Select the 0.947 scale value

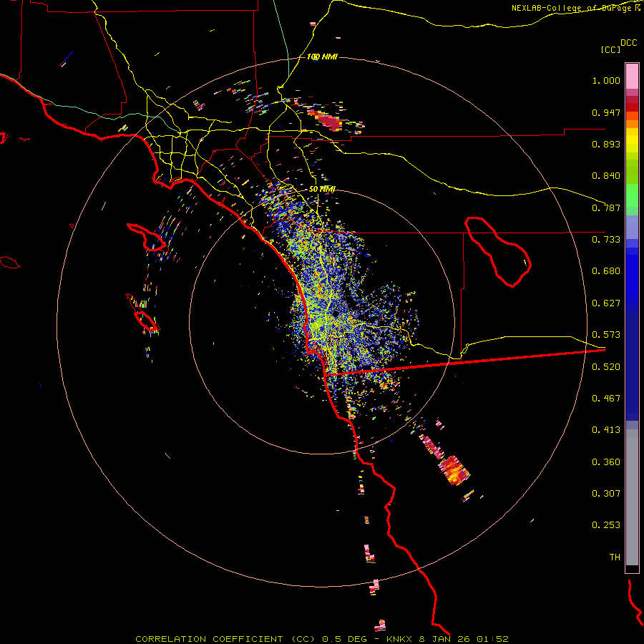click(x=606, y=112)
